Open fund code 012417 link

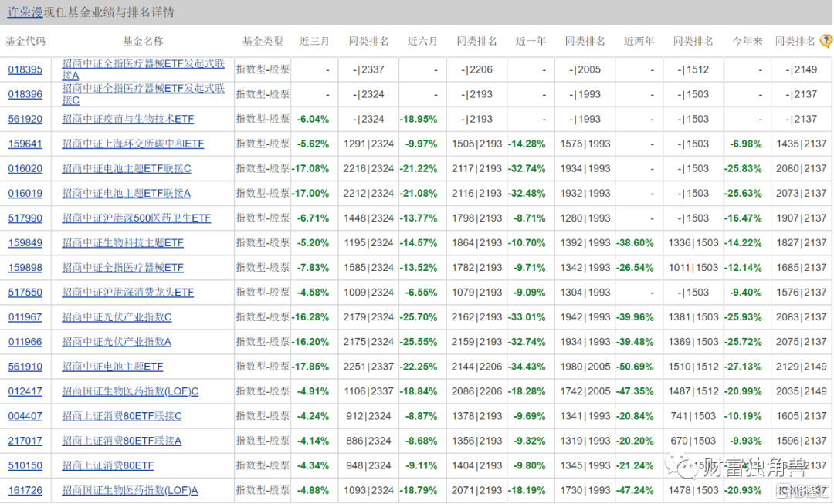coord(25,391)
